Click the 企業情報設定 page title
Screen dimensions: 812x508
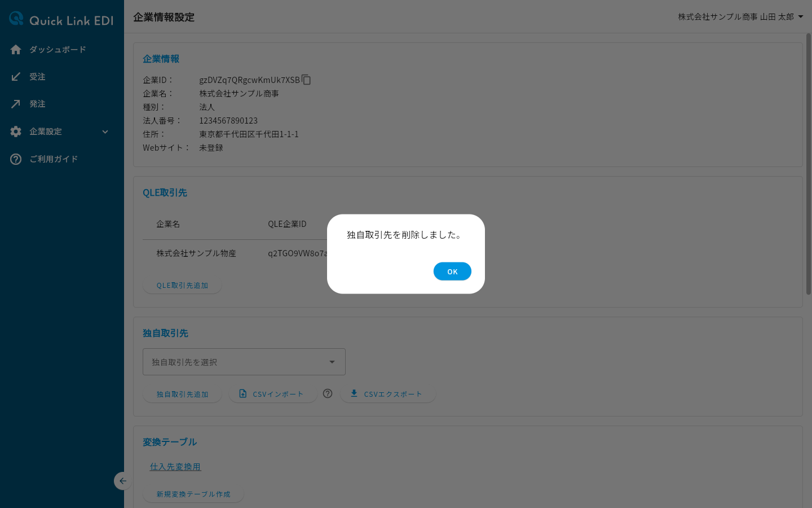coord(164,17)
